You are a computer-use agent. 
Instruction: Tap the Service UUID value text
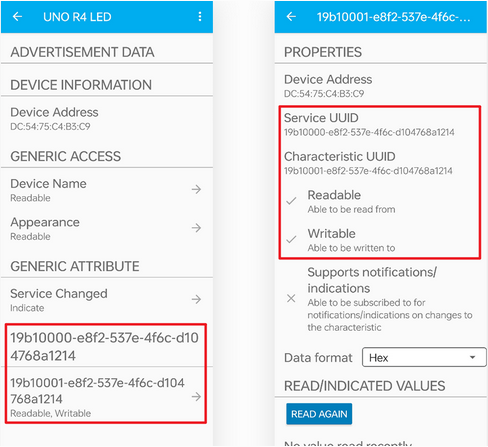pos(369,132)
